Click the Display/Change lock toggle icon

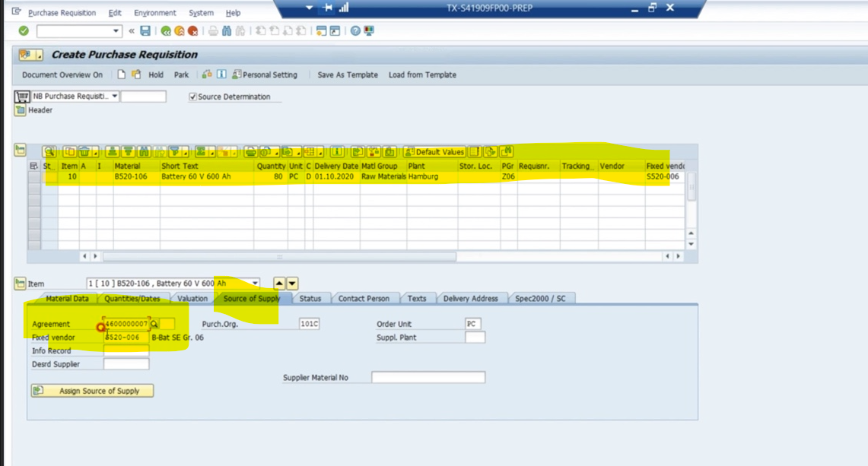coord(207,74)
